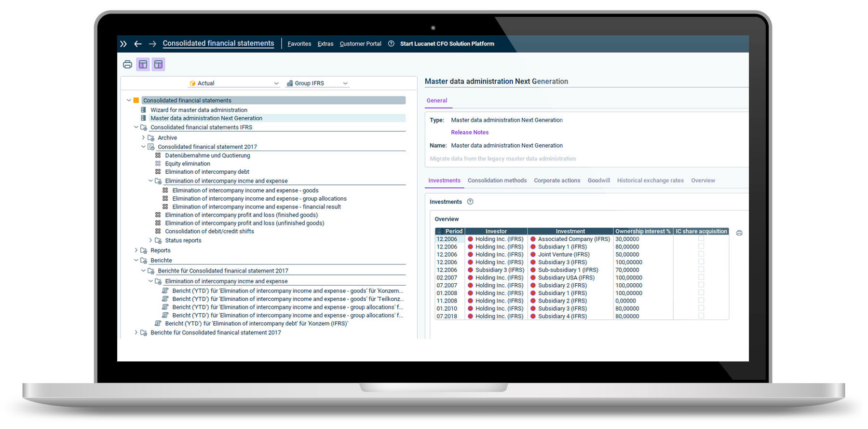
Task: Click Migrate data from legacy master data administration
Action: 502,159
